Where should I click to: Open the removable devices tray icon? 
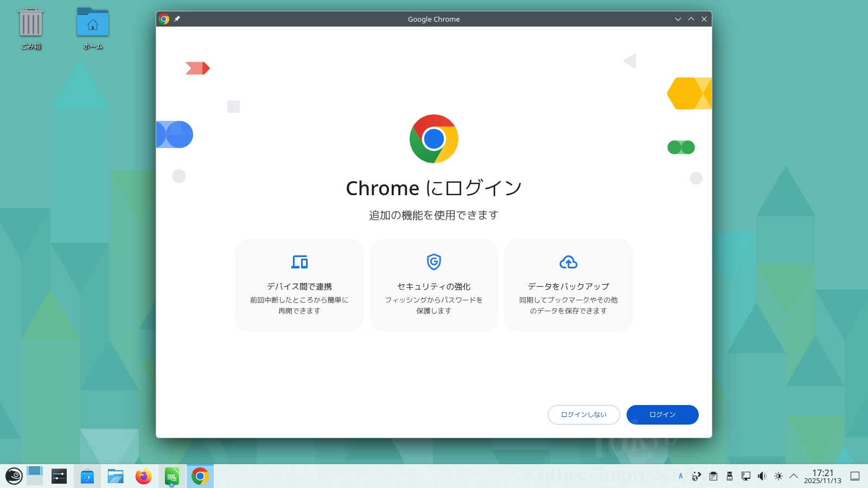coord(730,476)
